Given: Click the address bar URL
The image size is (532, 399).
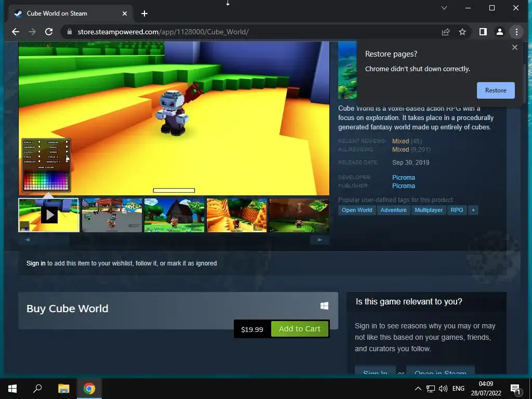Looking at the screenshot, I should 163,32.
